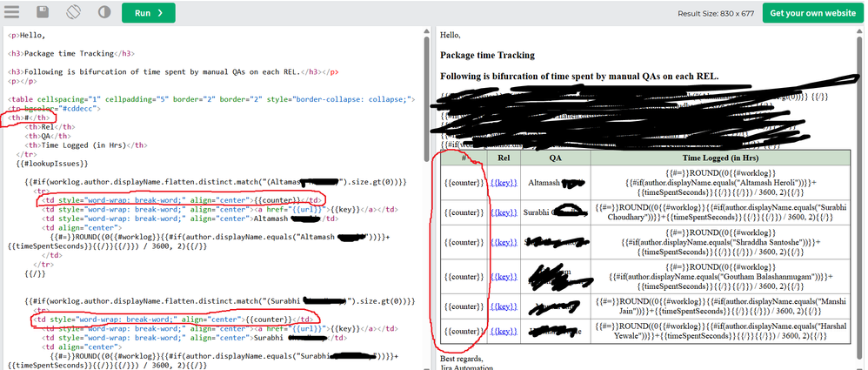Open the hamburger menu icon
The width and height of the screenshot is (868, 370).
(11, 12)
